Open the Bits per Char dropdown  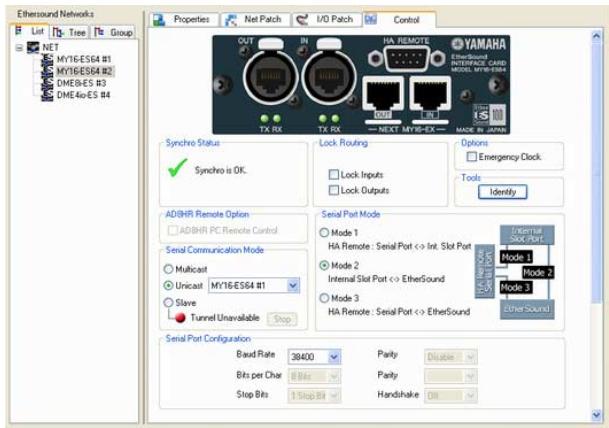pos(334,376)
